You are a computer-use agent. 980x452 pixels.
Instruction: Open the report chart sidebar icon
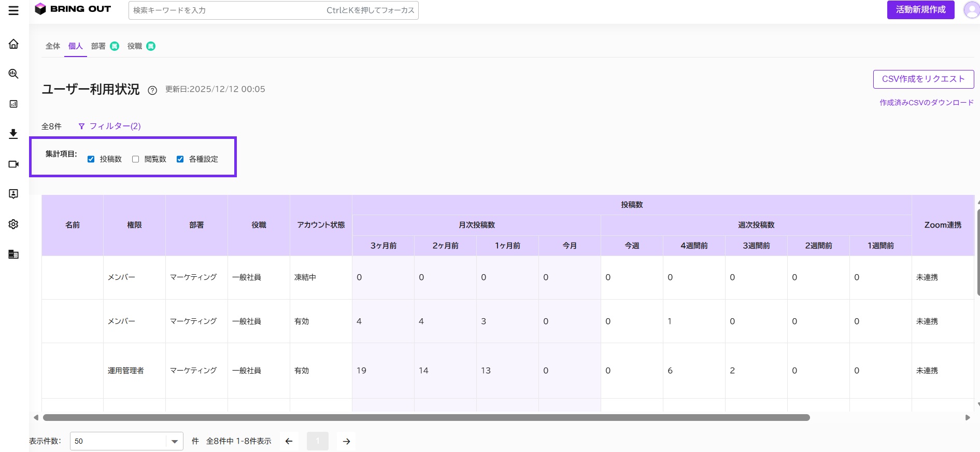13,104
